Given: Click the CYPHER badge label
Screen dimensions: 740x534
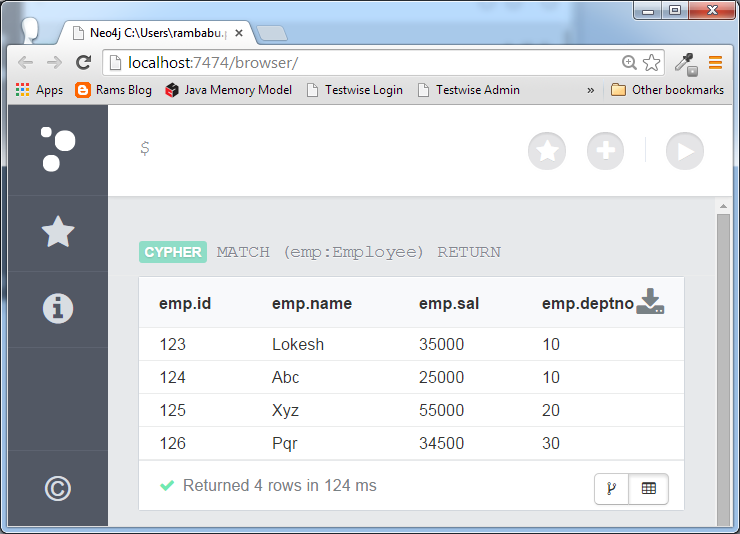Looking at the screenshot, I should tap(173, 252).
